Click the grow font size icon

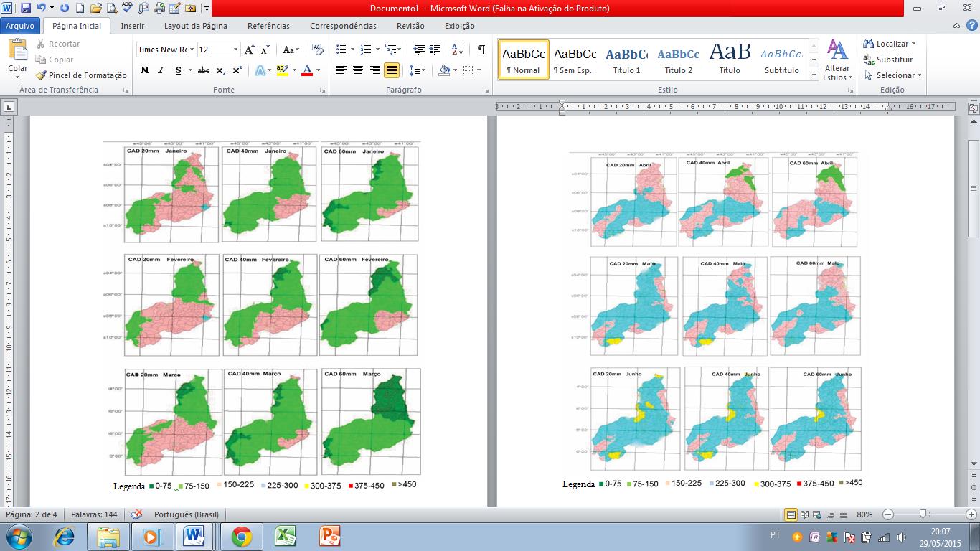(x=249, y=50)
